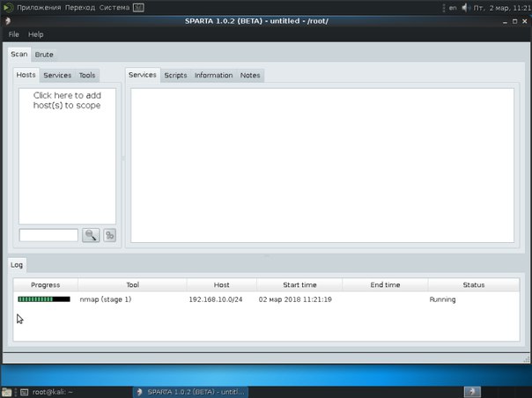Open the Help menu

(x=35, y=34)
